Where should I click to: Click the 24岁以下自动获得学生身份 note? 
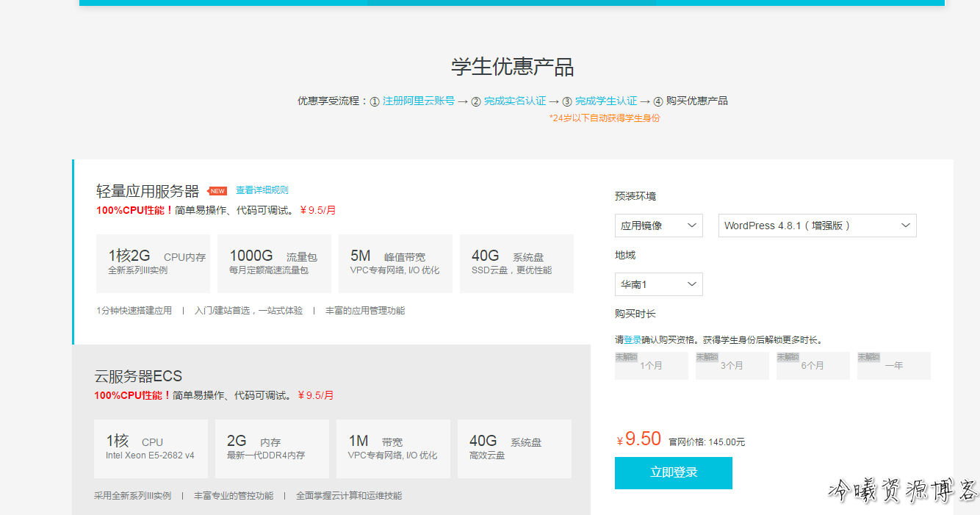(x=605, y=118)
